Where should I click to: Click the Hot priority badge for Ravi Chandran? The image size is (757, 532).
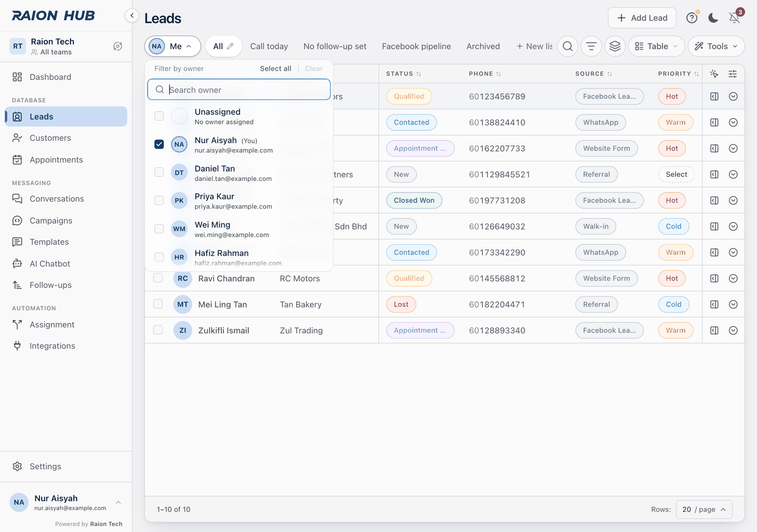click(672, 279)
